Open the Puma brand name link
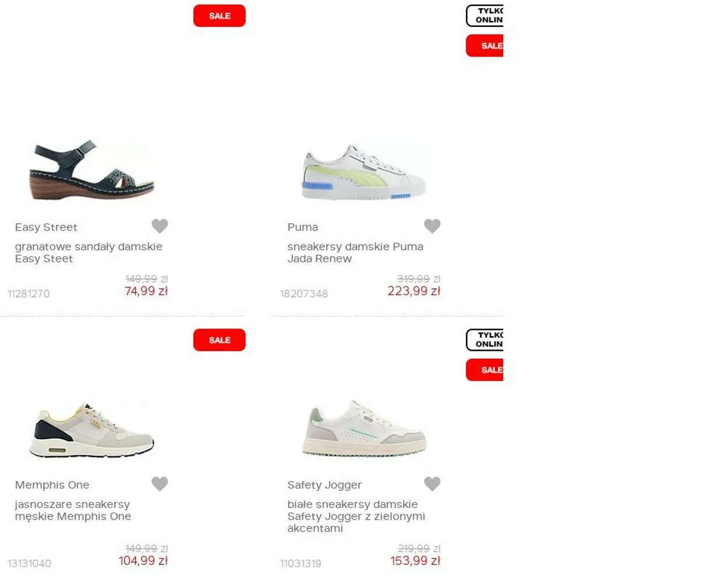728x579 pixels. (303, 227)
